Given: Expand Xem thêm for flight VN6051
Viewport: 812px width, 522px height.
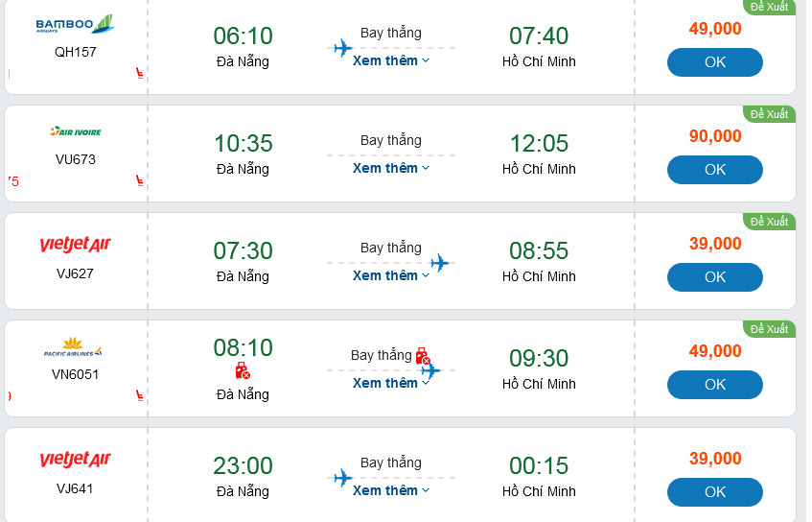Looking at the screenshot, I should pos(391,383).
